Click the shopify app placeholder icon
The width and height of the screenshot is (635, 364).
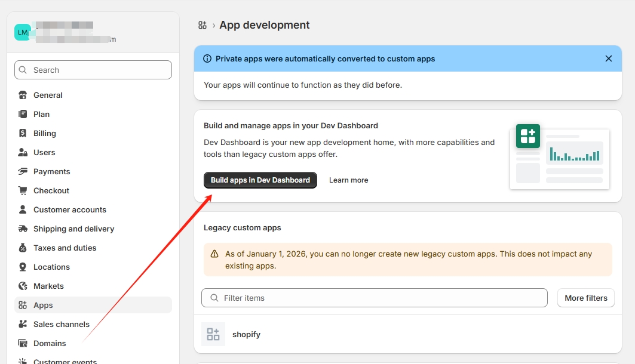click(213, 334)
